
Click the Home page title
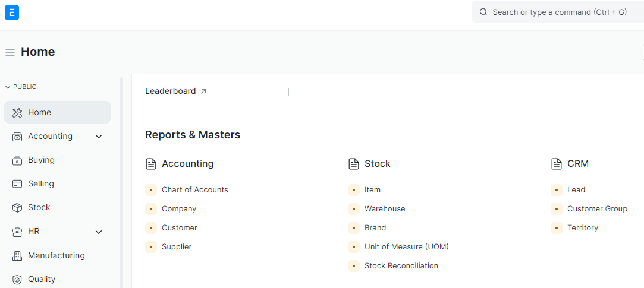tap(38, 52)
